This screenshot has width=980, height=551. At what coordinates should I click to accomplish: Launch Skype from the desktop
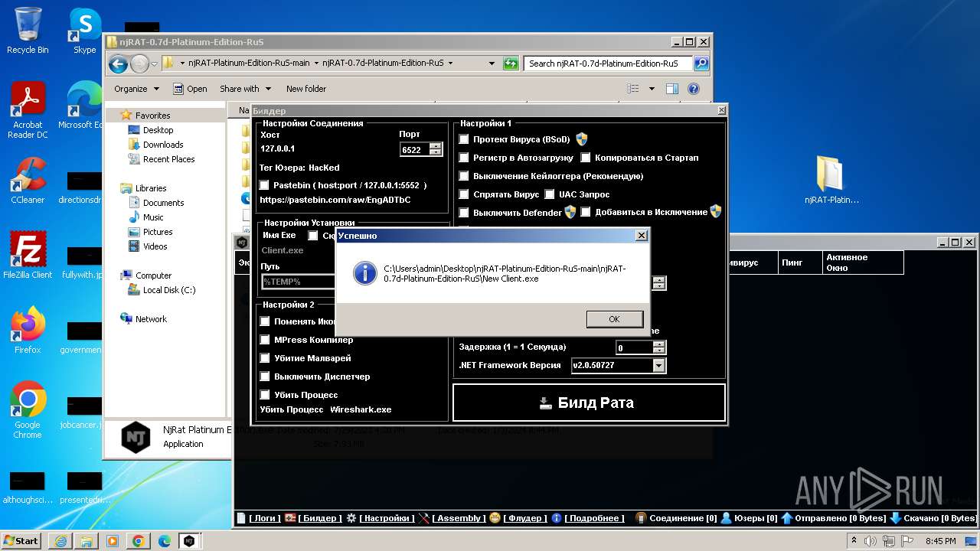pyautogui.click(x=84, y=31)
